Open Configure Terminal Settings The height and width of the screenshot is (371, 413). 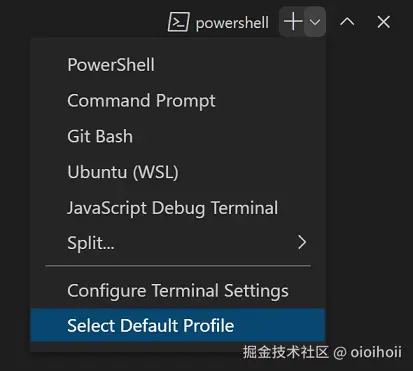click(x=177, y=290)
